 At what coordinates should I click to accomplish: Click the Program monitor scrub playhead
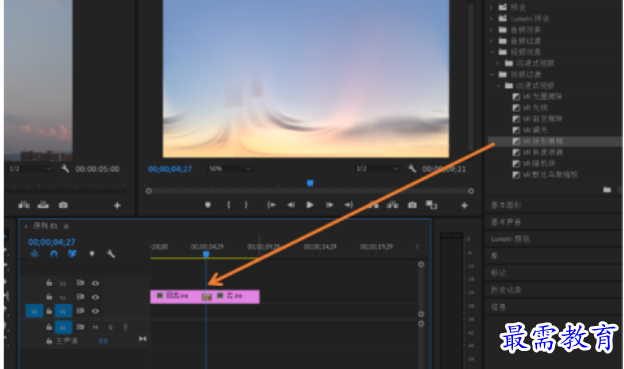coord(310,183)
